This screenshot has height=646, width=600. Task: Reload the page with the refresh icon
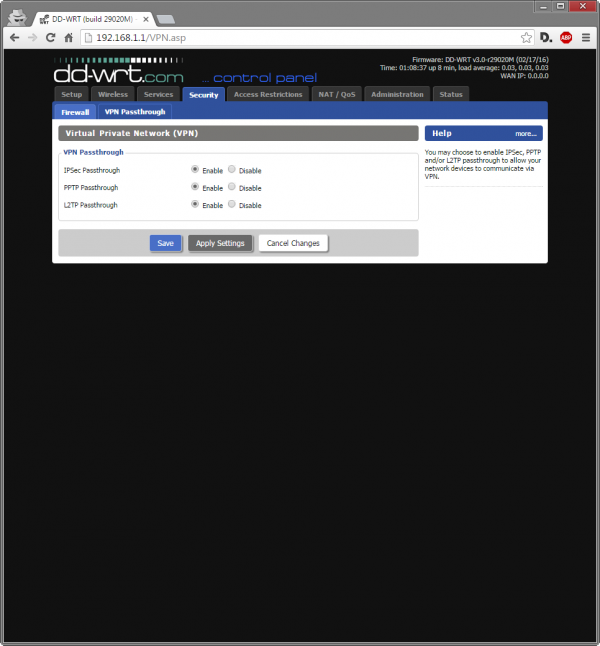[50, 37]
